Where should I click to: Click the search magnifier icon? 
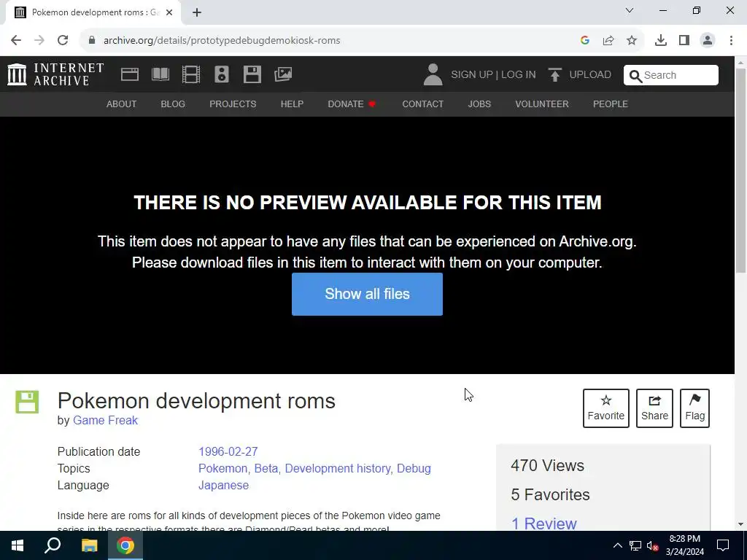[635, 76]
